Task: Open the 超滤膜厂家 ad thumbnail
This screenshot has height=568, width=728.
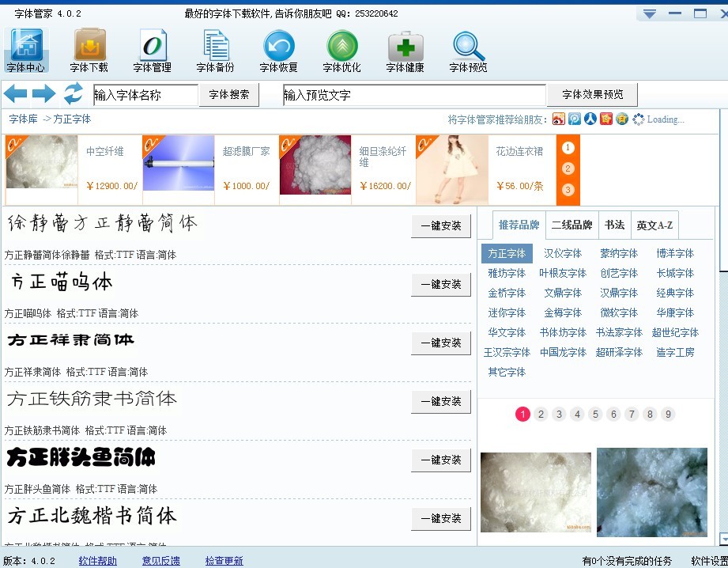Action: pos(179,163)
